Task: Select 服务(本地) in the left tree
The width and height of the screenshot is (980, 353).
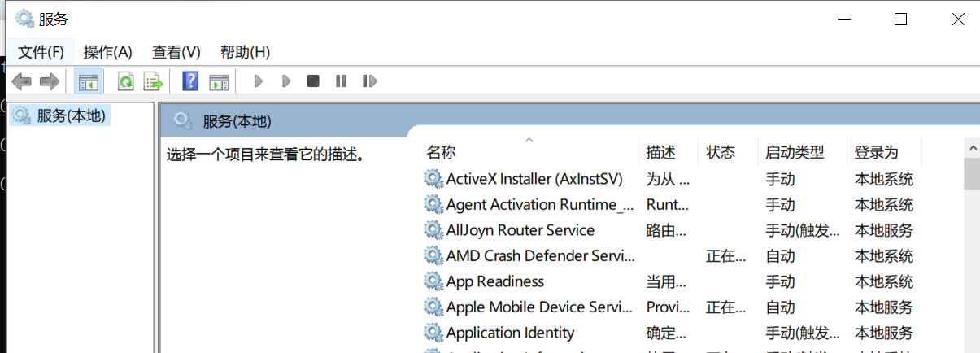Action: [72, 115]
